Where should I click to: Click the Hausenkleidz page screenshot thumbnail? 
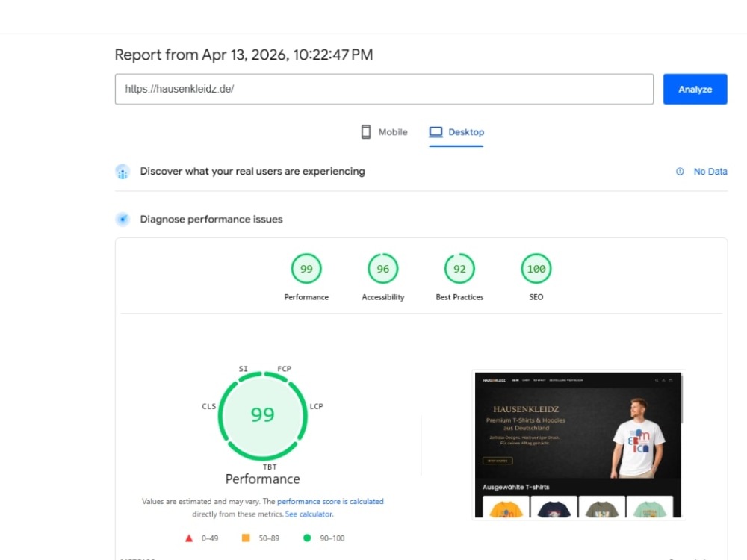pyautogui.click(x=578, y=445)
